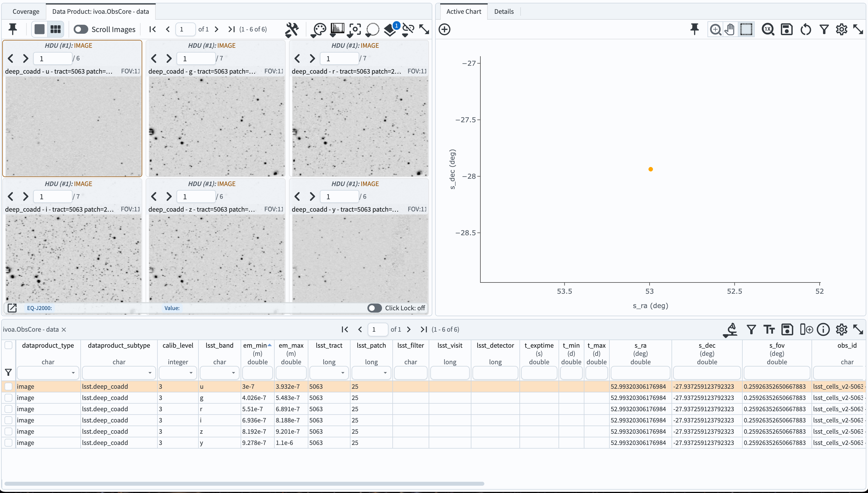This screenshot has height=493, width=868.
Task: Switch to the Coverage tab
Action: [x=26, y=11]
